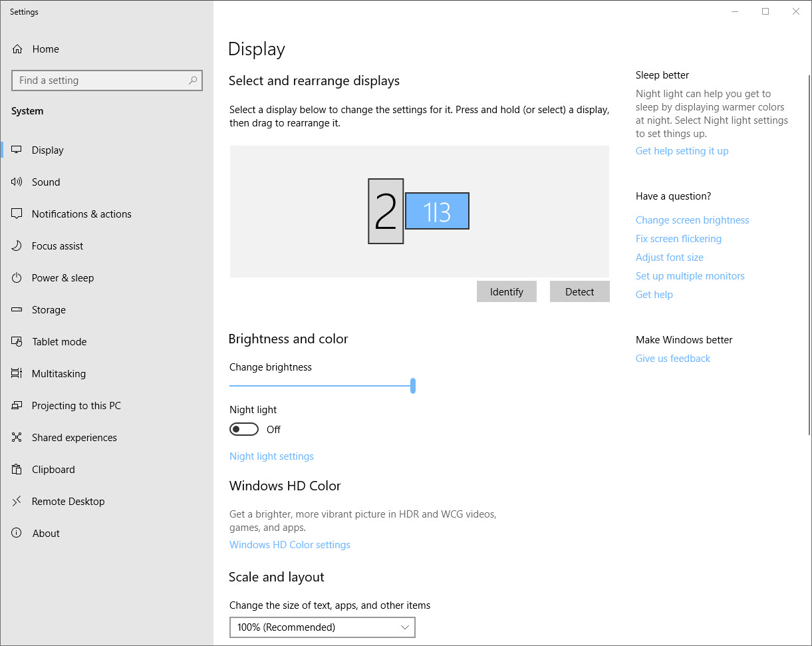Open Night light settings link
The image size is (812, 646).
271,456
